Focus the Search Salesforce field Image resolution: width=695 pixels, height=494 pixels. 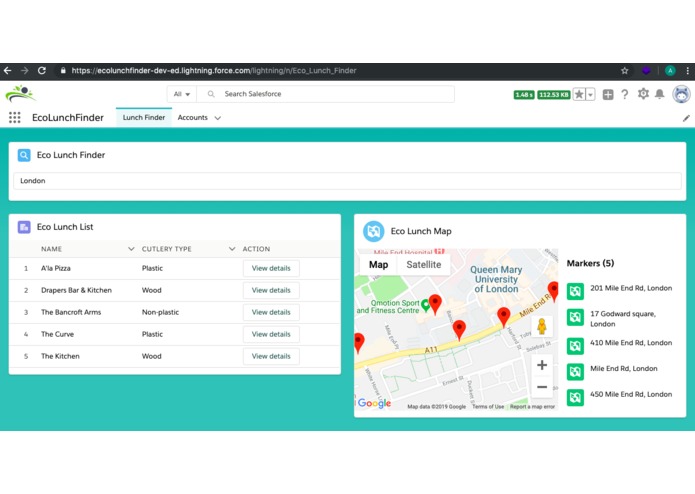[x=326, y=94]
